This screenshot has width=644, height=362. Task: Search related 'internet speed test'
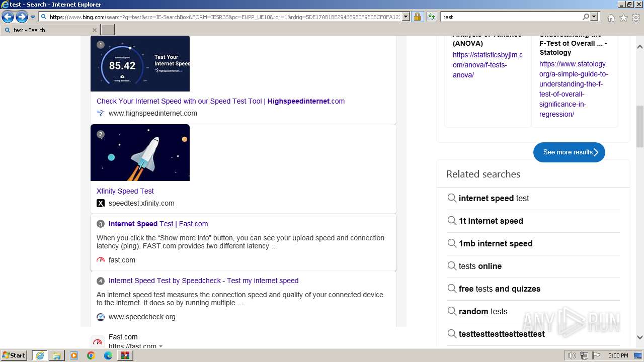494,198
